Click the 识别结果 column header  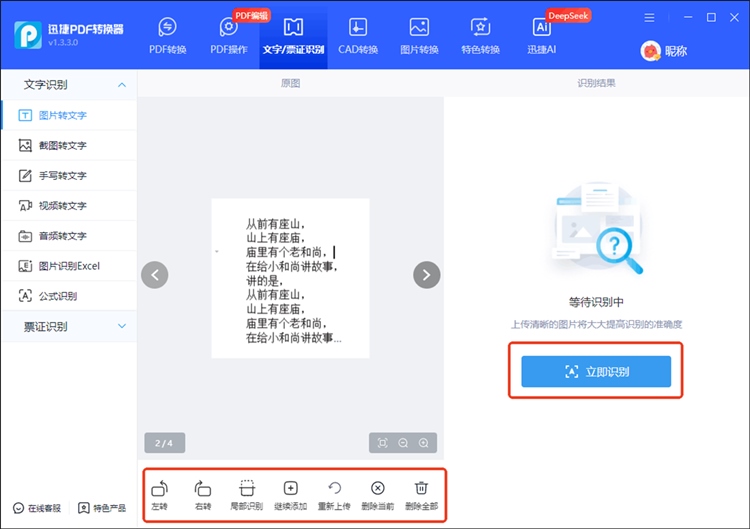[596, 83]
